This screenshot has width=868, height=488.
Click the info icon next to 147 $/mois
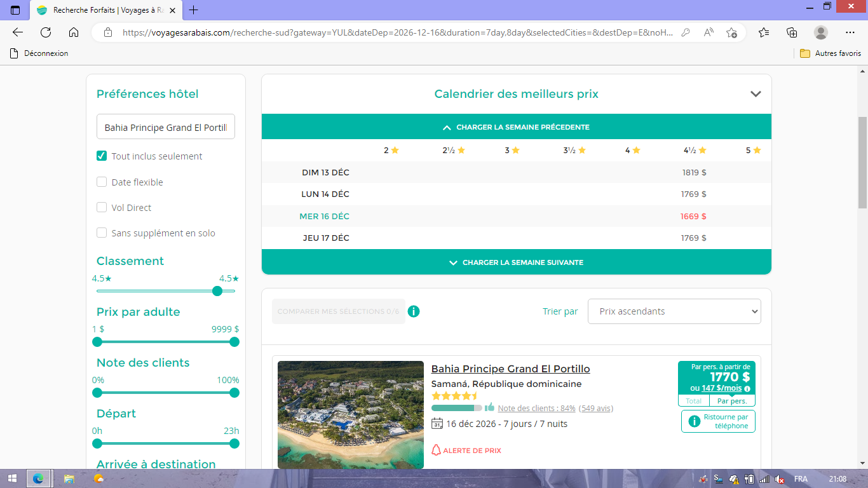click(747, 389)
